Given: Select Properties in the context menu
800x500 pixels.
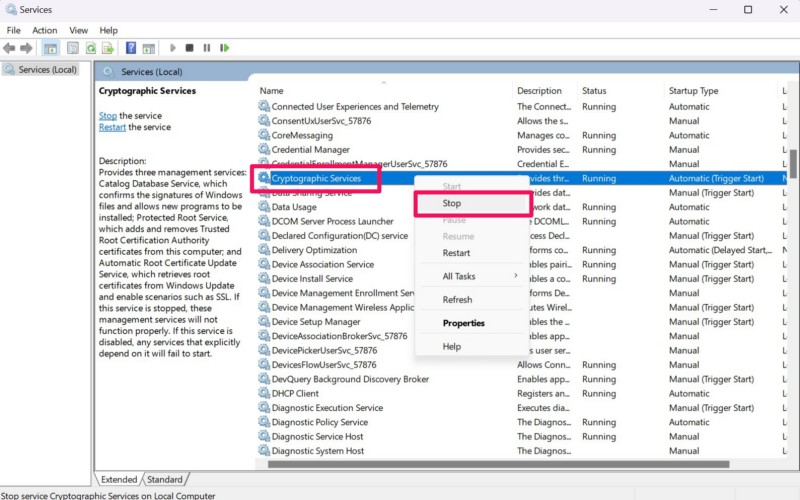Looking at the screenshot, I should tap(464, 323).
